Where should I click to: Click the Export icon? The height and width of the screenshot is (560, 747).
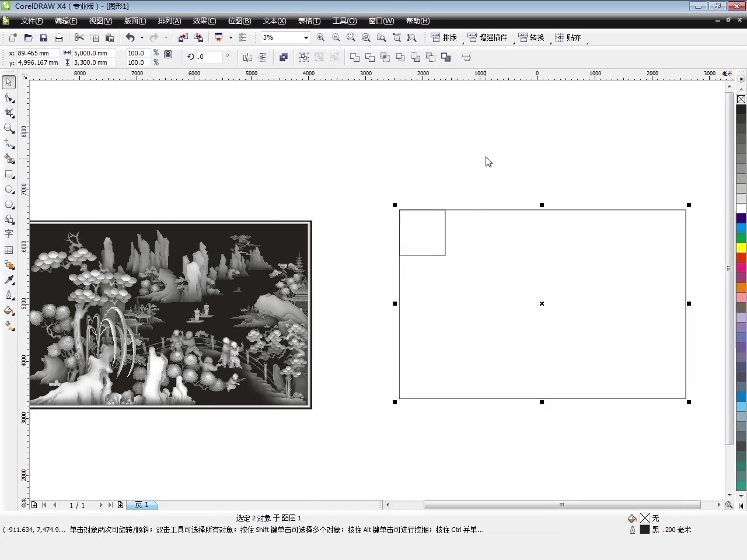(198, 37)
